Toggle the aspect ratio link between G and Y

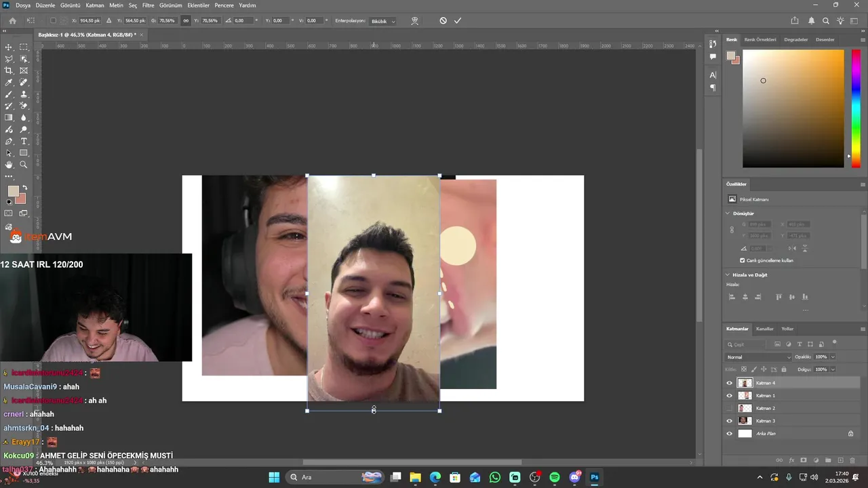point(186,21)
